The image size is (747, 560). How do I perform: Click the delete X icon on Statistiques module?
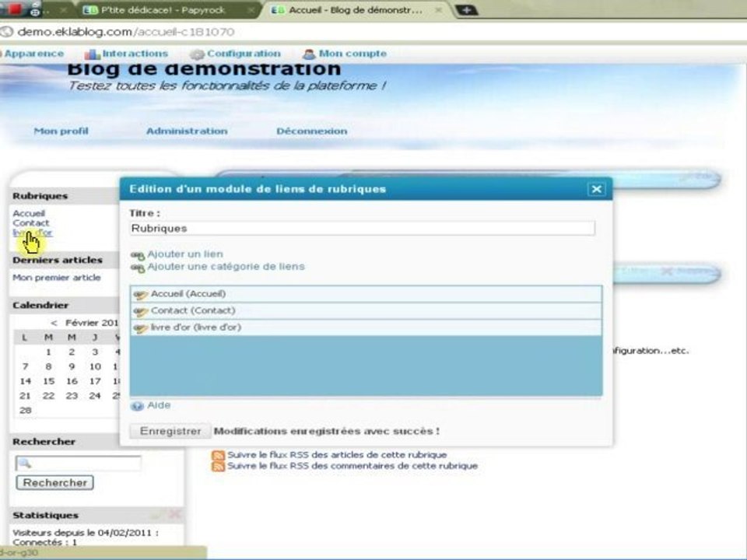[175, 514]
